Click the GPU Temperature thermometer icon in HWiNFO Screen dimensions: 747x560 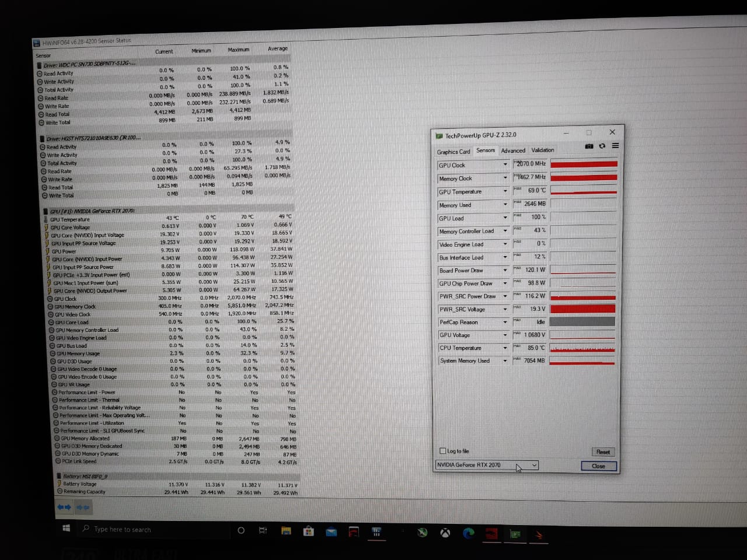coord(46,219)
